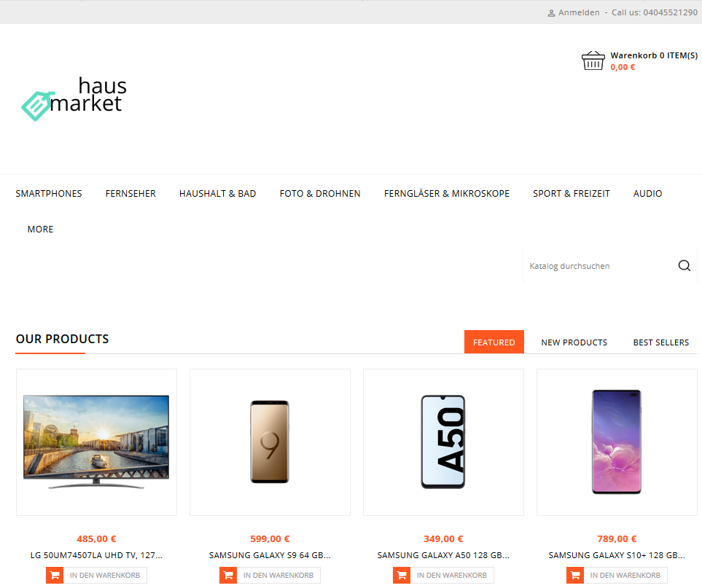
Task: Add Samsung Galaxy S9 to Warenkorb
Action: 278,575
